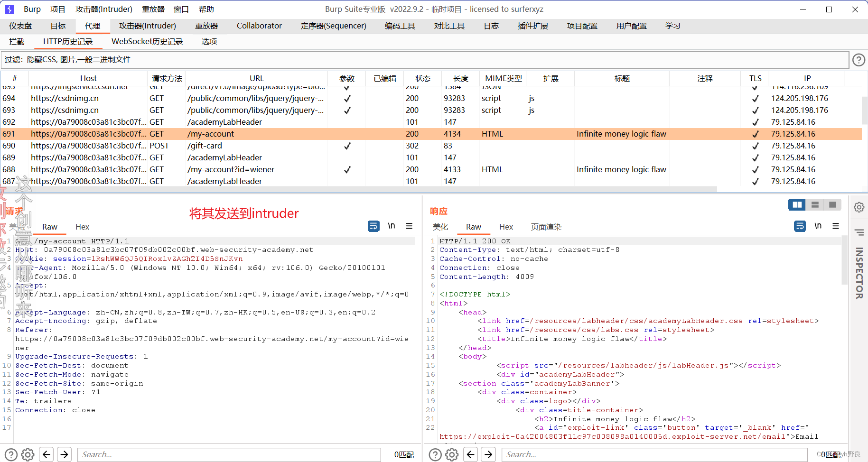Click the Burp logo icon in title bar
The height and width of the screenshot is (462, 868).
click(x=9, y=9)
